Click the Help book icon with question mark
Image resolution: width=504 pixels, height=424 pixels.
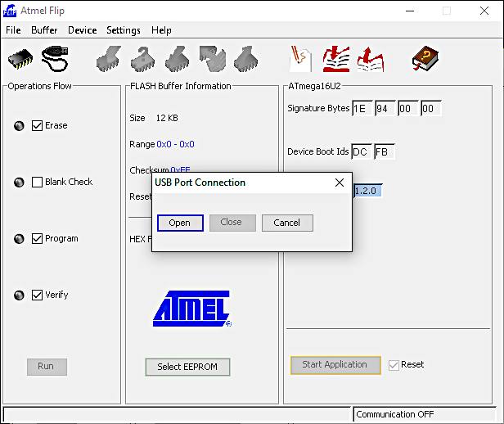click(425, 58)
